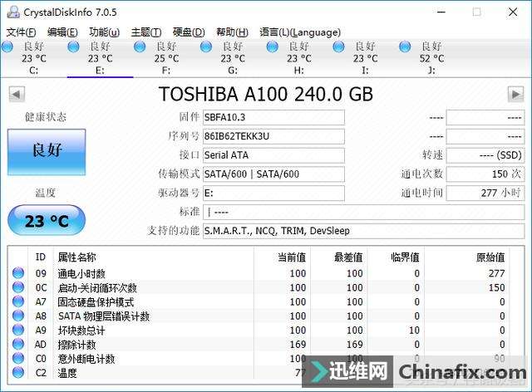The height and width of the screenshot is (392, 532).
Task: Select drive H: status orb
Action: [272, 47]
